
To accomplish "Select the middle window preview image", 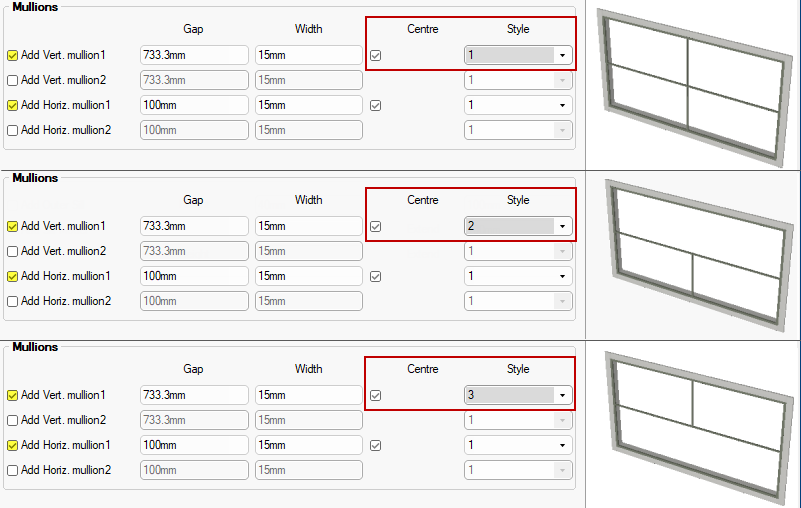I will [692, 255].
